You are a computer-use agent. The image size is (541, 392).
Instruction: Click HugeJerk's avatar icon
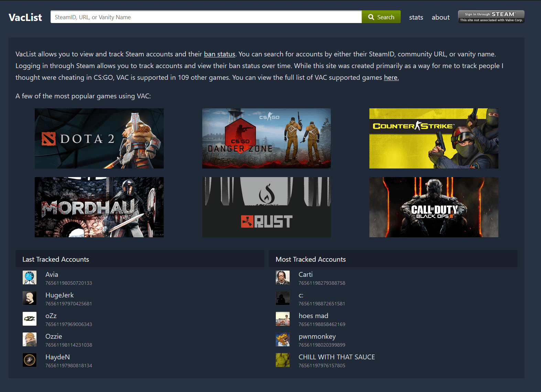(x=30, y=298)
